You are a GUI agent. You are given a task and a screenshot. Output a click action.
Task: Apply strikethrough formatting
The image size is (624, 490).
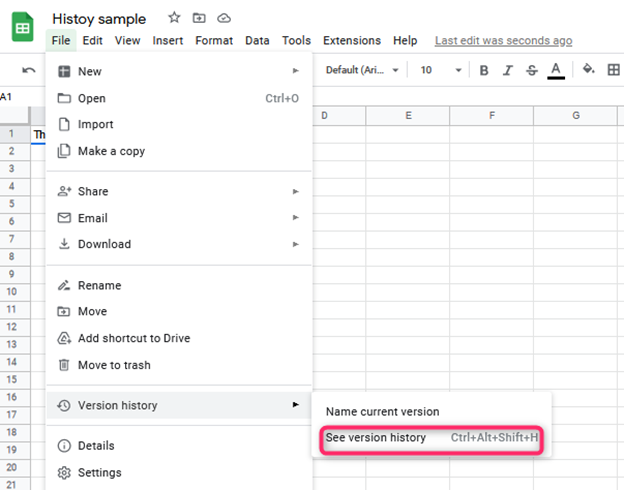[532, 70]
